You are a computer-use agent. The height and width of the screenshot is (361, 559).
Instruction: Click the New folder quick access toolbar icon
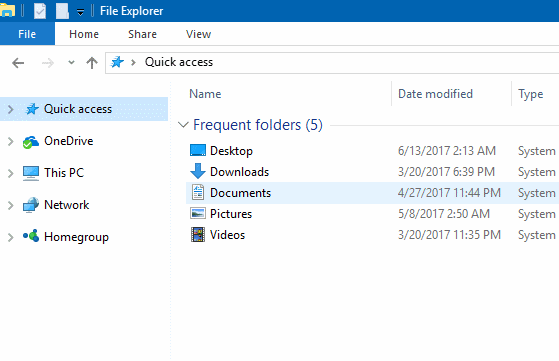click(x=62, y=11)
